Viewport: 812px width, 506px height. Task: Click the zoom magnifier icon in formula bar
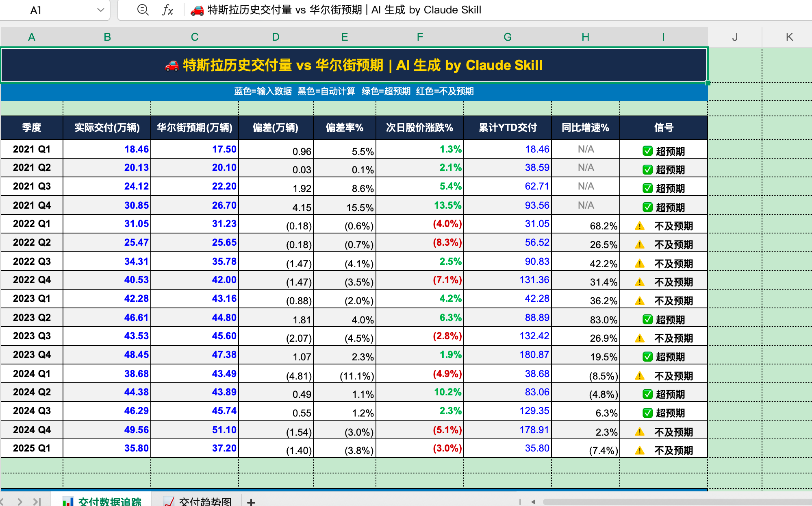[x=143, y=9]
